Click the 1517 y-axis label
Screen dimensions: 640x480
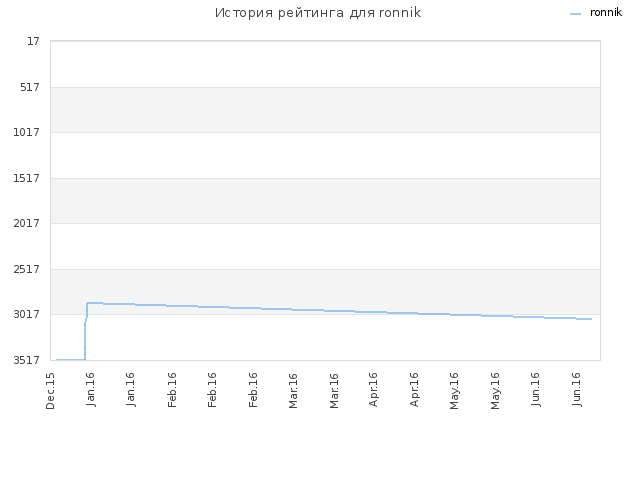point(27,178)
